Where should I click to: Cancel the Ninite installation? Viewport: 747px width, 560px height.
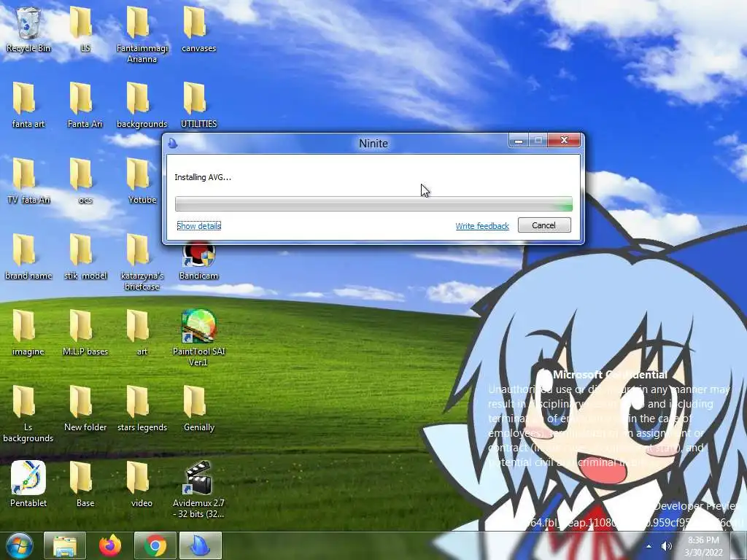point(544,225)
